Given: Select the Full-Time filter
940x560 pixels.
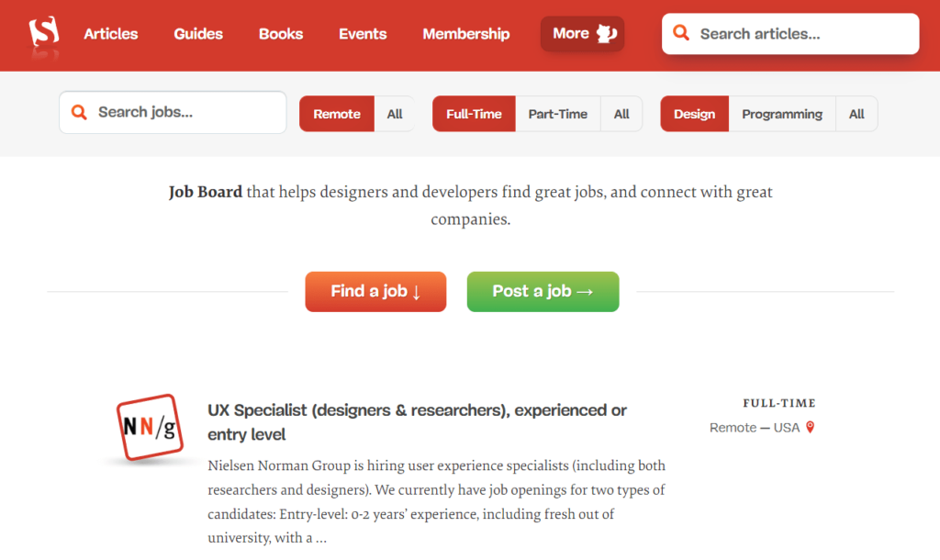Looking at the screenshot, I should (474, 114).
